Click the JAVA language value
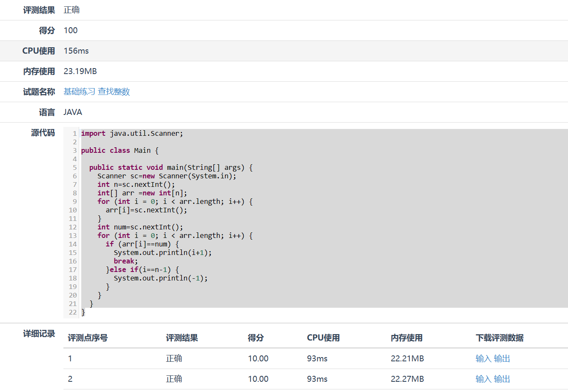Image resolution: width=568 pixels, height=392 pixels. coord(73,112)
